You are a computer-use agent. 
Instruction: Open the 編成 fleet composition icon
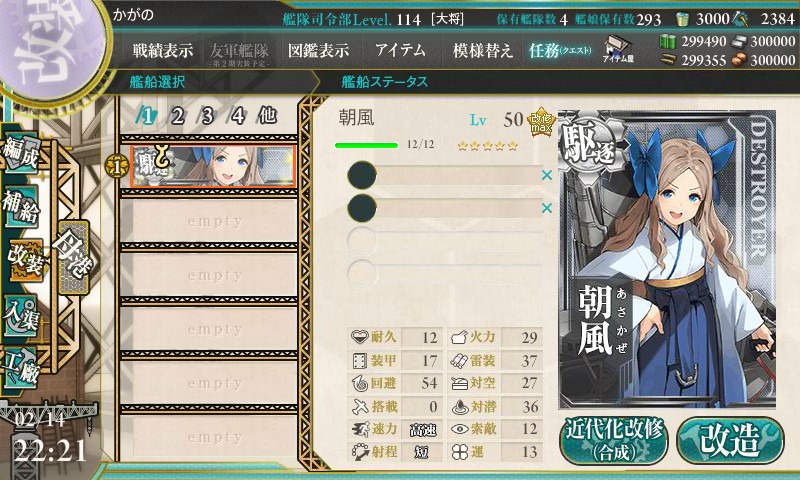click(21, 151)
